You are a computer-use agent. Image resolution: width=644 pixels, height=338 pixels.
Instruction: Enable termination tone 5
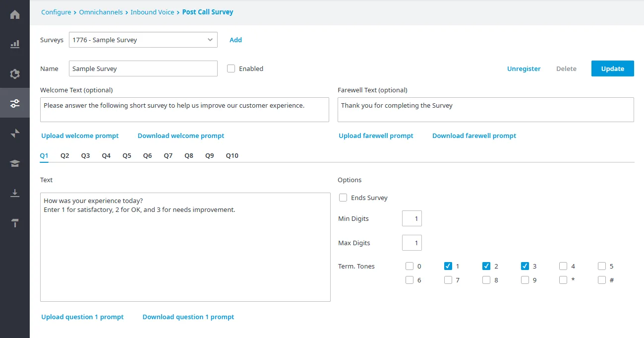coord(602,266)
